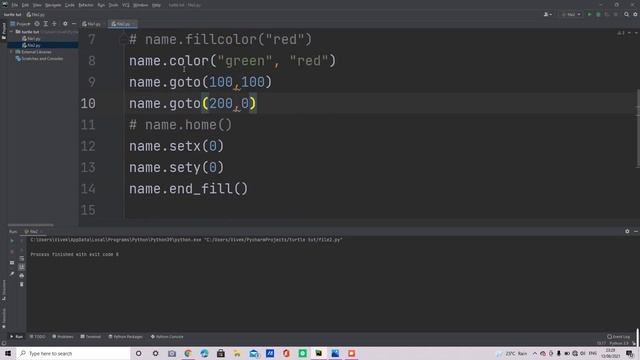Image resolution: width=640 pixels, height=360 pixels.
Task: Click Select Opened File target icon in Project panel
Action: [37, 24]
